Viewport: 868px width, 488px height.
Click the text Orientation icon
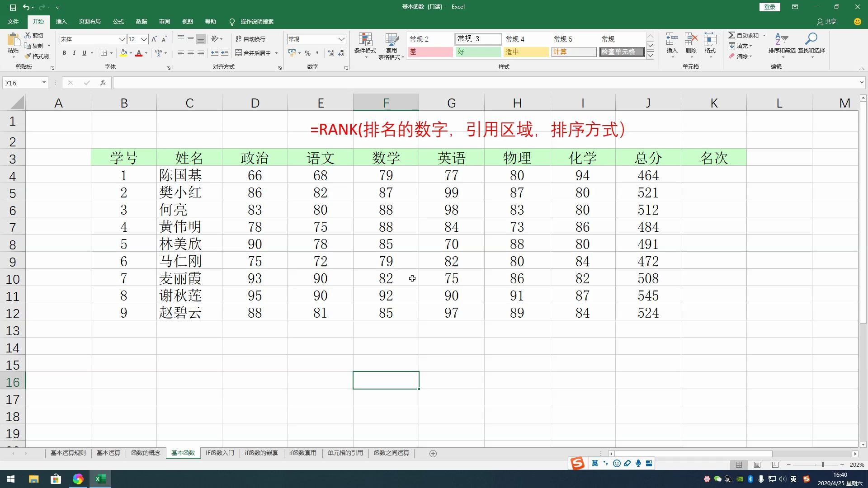(x=215, y=39)
